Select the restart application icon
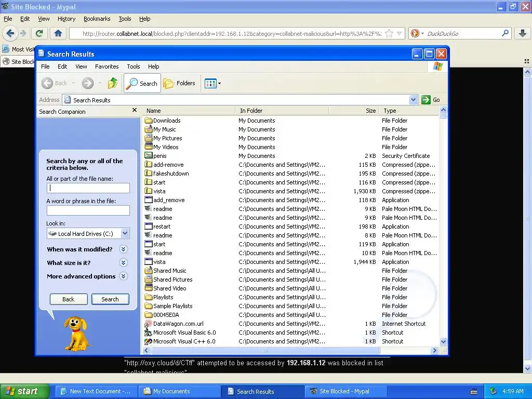The image size is (532, 399). [x=148, y=227]
